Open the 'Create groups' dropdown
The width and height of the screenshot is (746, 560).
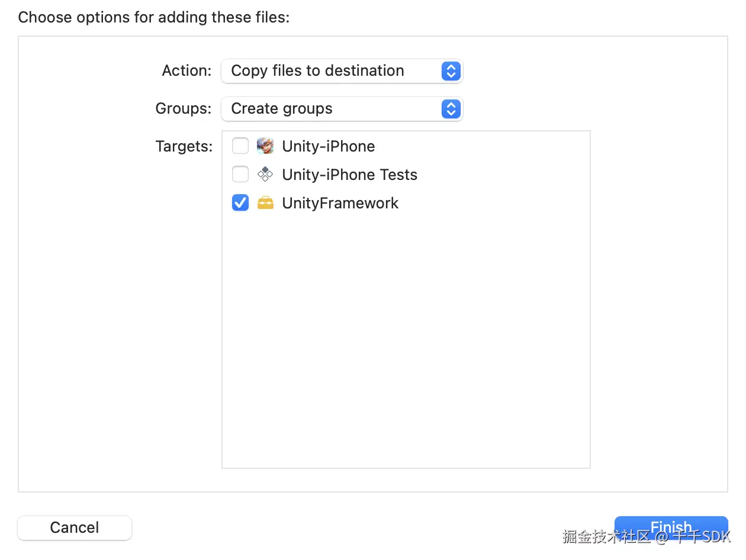[x=332, y=109]
